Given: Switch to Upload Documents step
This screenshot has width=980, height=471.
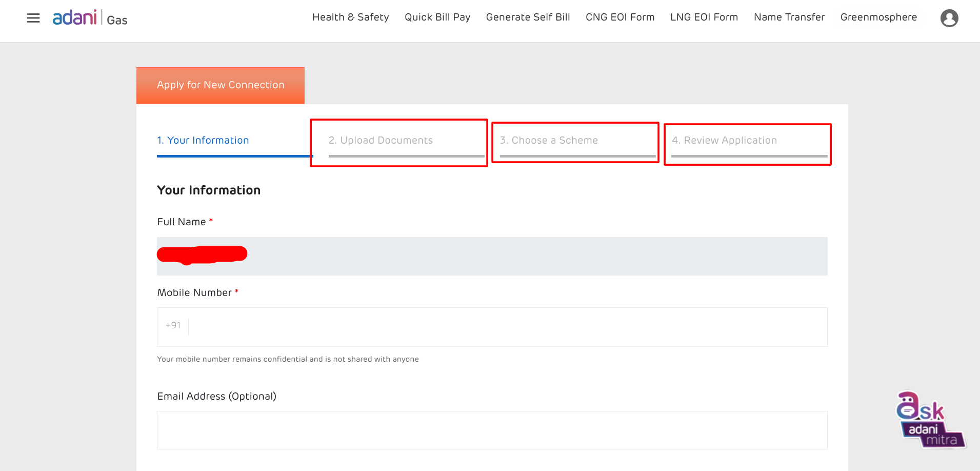Looking at the screenshot, I should (381, 141).
